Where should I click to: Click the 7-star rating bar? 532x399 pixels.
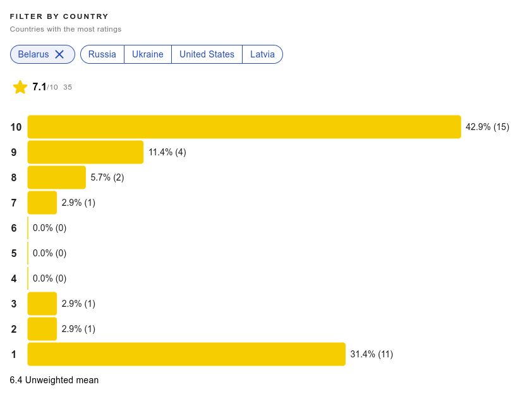[42, 203]
